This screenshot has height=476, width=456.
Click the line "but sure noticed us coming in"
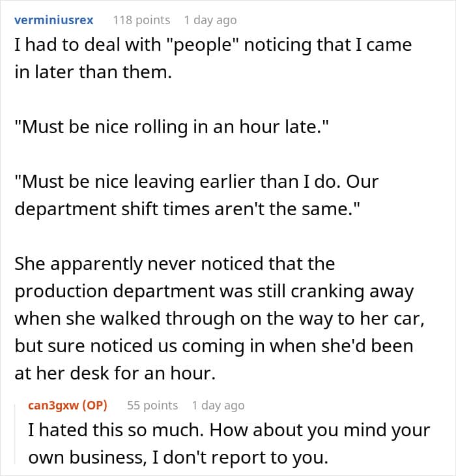[214, 346]
